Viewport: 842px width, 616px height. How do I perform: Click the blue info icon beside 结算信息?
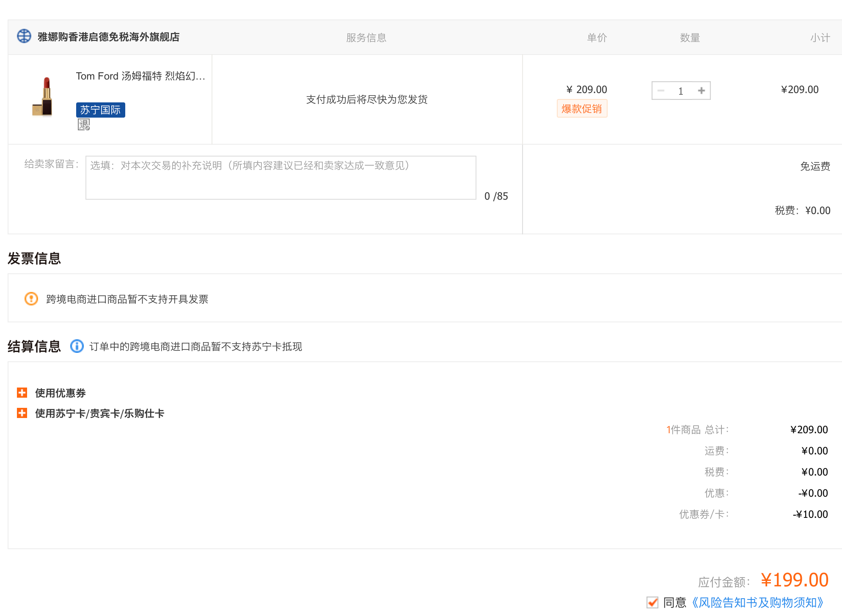(x=77, y=346)
